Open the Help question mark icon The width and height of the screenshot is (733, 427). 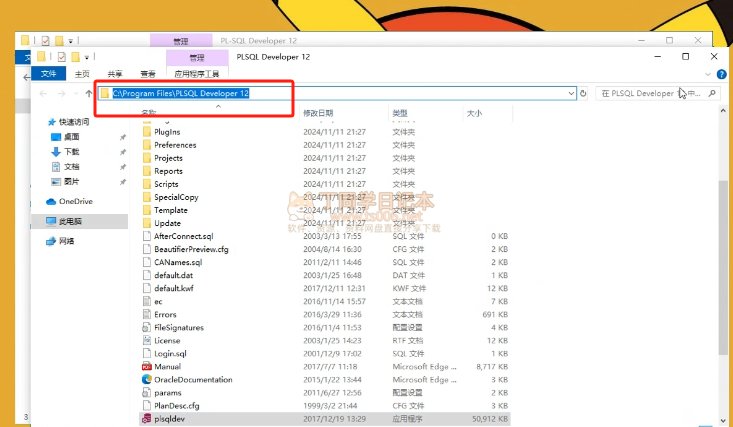(722, 74)
